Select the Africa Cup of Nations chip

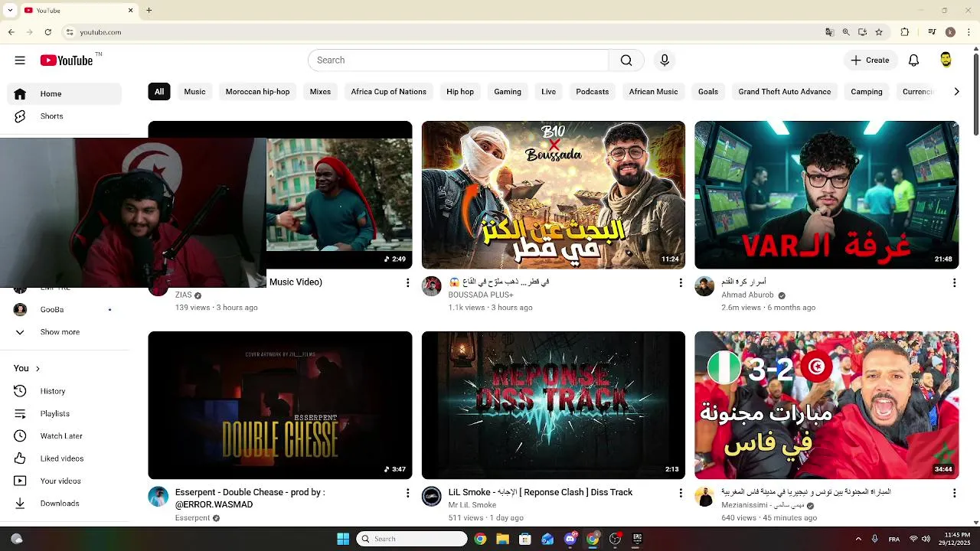(x=388, y=92)
